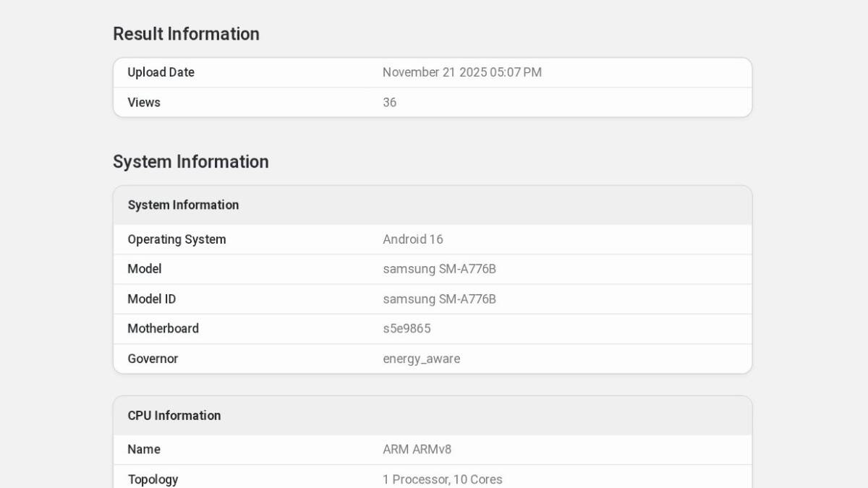
Task: Click the s5e9865 motherboard value
Action: [407, 328]
